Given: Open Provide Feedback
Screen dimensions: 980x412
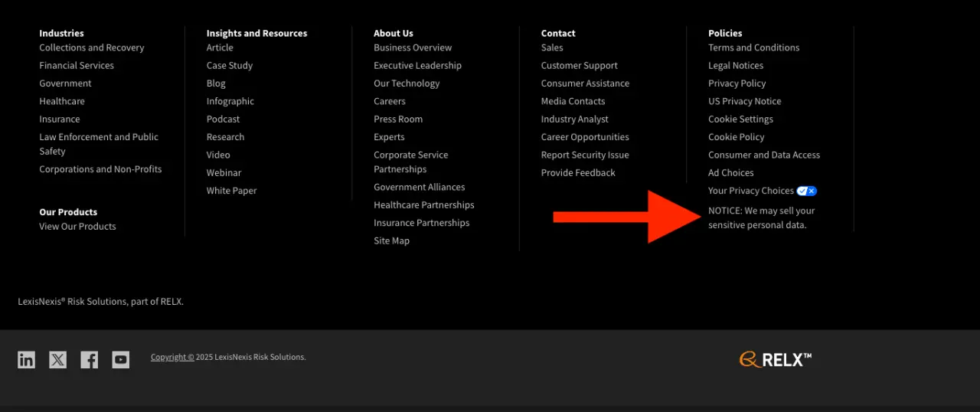Looking at the screenshot, I should (578, 173).
